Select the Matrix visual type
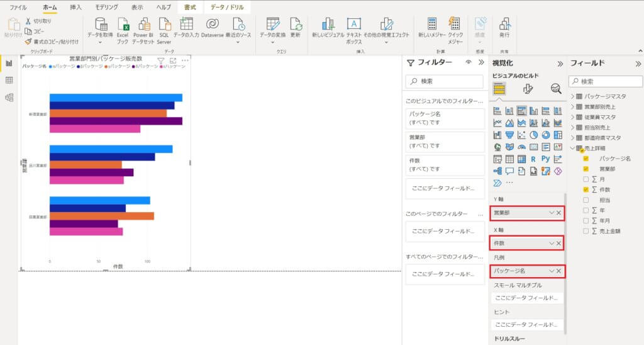 pyautogui.click(x=521, y=159)
